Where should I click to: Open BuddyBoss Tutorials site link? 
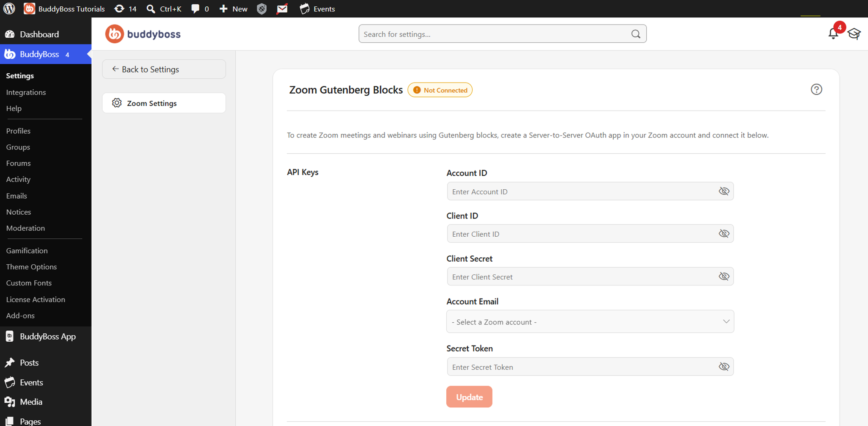coord(64,8)
